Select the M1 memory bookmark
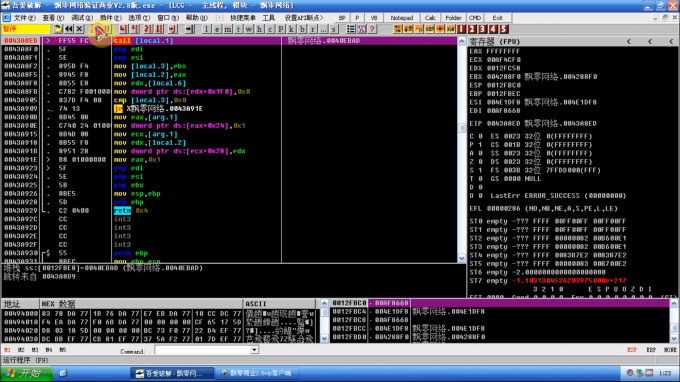Image resolution: width=680 pixels, height=382 pixels. coord(7,350)
